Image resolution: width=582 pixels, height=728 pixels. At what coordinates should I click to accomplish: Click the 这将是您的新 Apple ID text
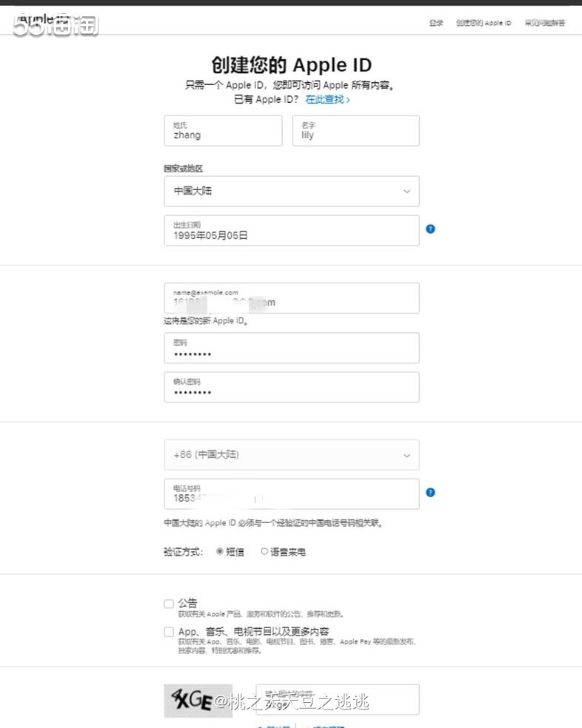click(205, 321)
